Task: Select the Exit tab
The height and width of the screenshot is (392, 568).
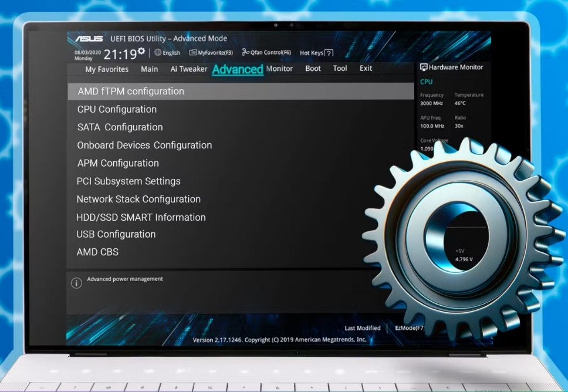Action: (x=366, y=69)
